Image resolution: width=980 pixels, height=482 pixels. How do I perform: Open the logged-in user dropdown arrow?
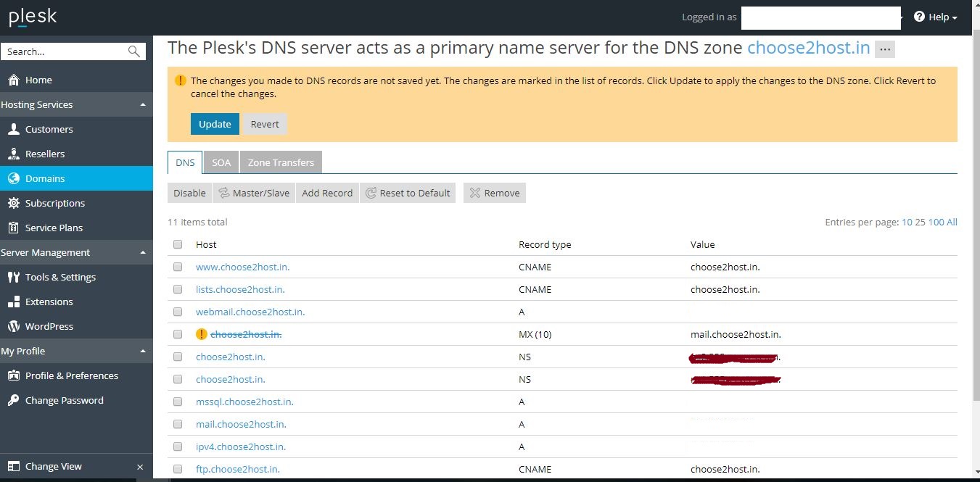point(901,17)
